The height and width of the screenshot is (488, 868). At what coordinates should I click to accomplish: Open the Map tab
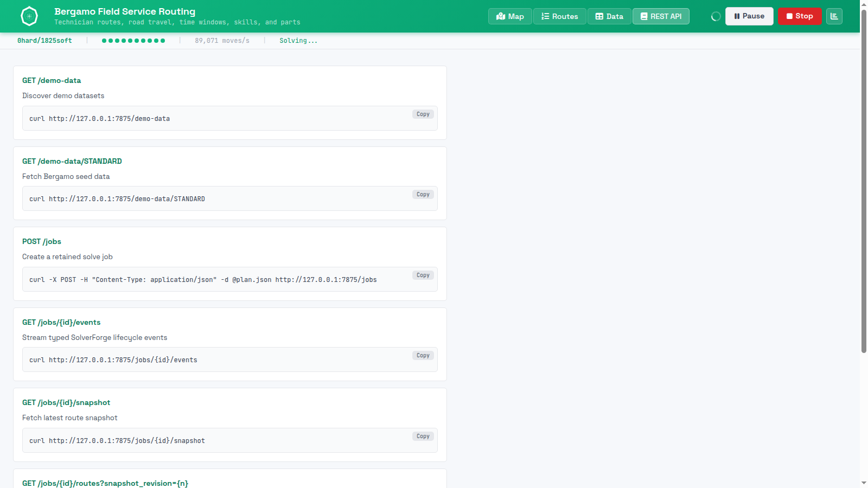click(510, 16)
